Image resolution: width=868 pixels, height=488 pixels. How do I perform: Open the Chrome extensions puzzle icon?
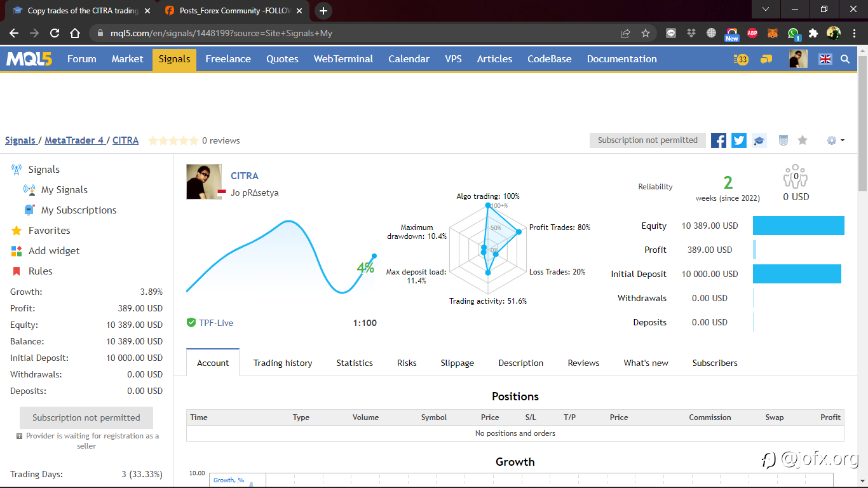click(x=813, y=33)
